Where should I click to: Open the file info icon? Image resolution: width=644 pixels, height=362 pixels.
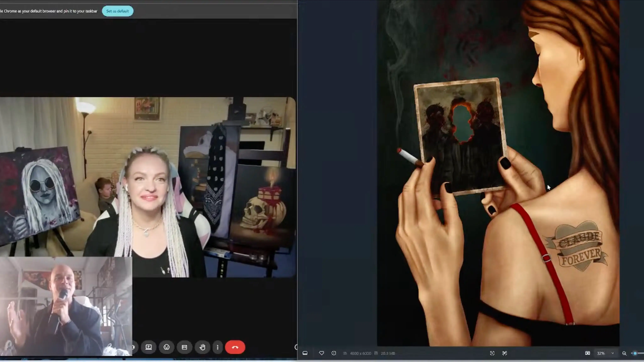[334, 353]
